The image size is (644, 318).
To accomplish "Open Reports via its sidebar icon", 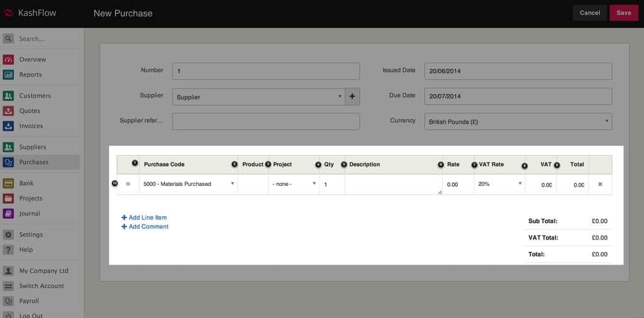I will (8, 75).
